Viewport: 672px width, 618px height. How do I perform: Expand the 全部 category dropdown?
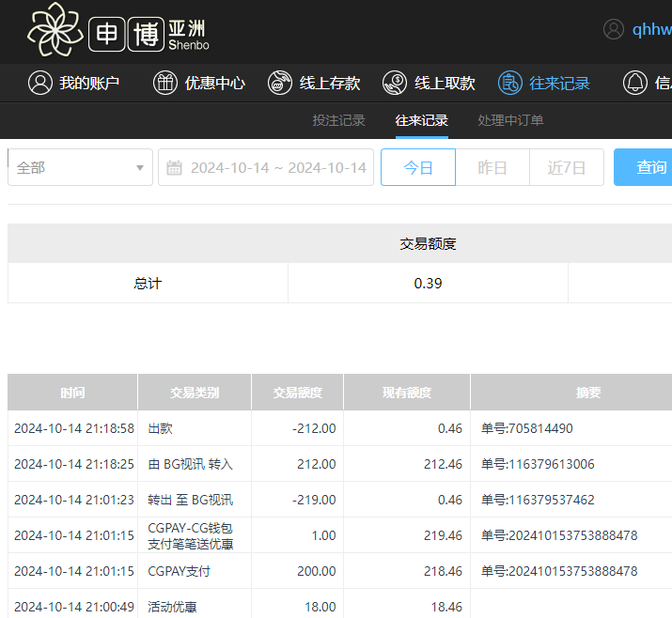coord(80,168)
